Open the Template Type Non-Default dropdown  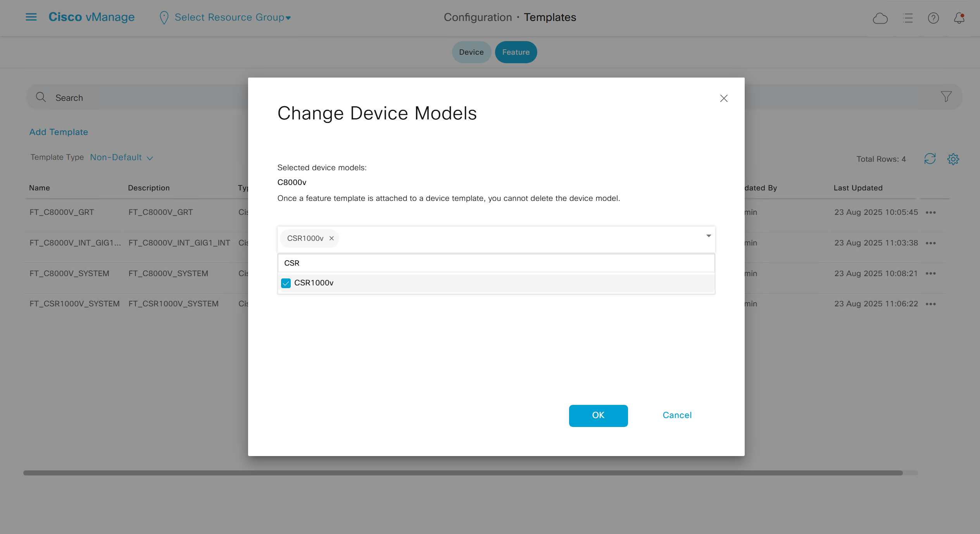(x=121, y=157)
